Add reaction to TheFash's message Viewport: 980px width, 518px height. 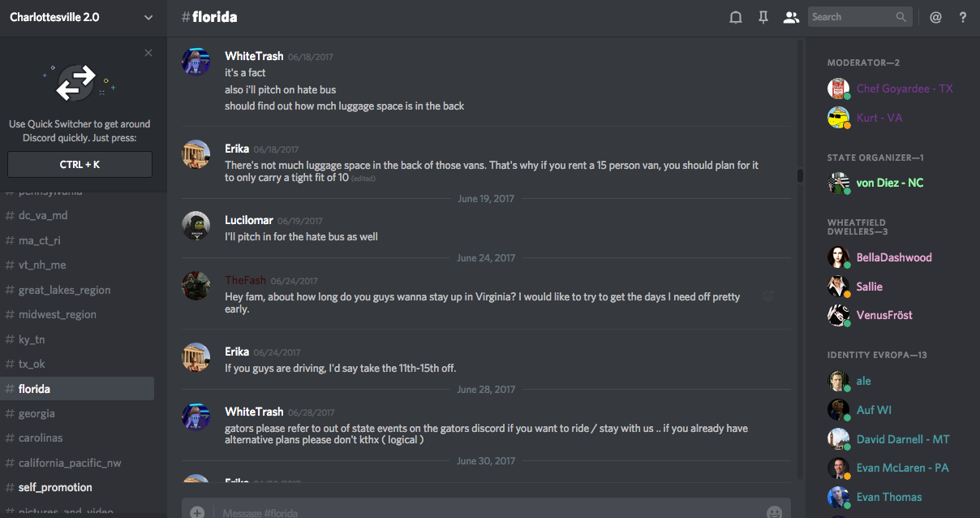click(767, 296)
